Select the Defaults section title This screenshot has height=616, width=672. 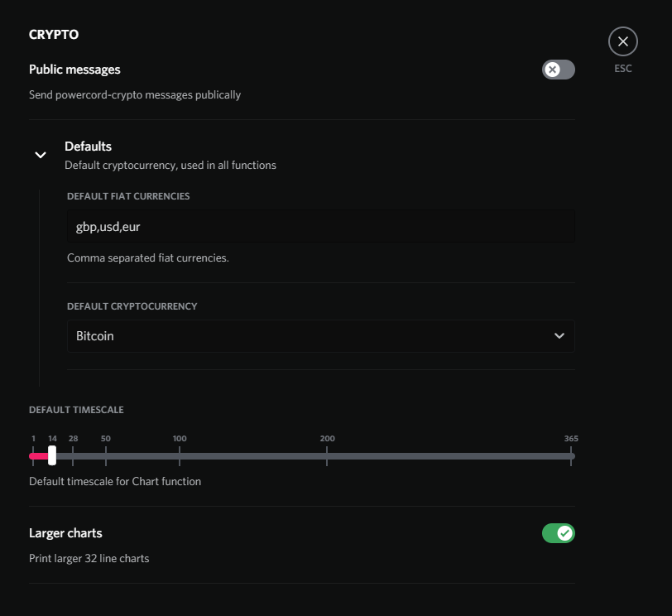coord(88,146)
